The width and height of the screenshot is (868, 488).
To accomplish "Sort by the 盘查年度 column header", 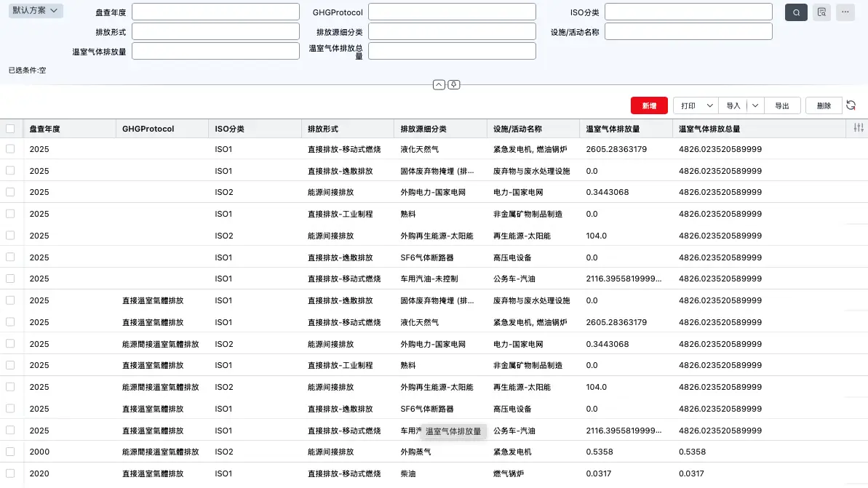I will (x=45, y=129).
